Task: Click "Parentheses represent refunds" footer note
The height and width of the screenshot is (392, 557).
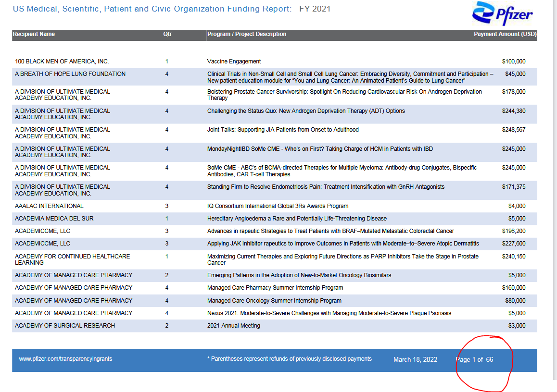Action: 290,359
